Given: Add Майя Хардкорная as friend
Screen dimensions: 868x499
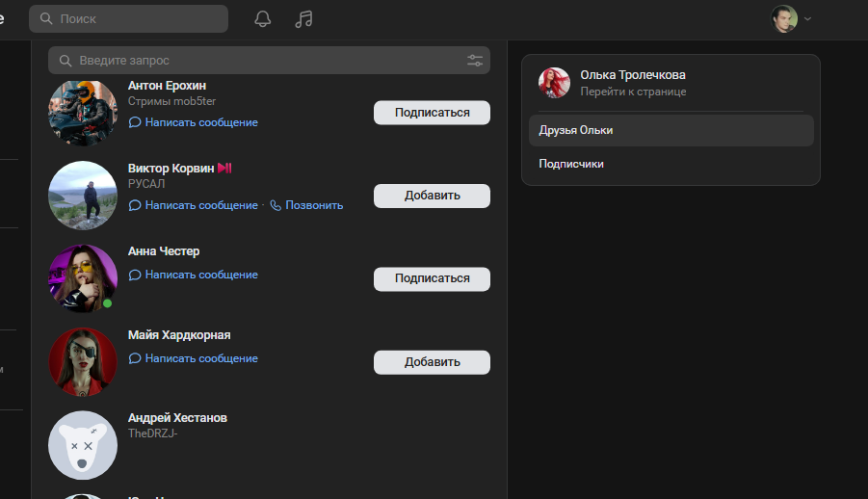Looking at the screenshot, I should [432, 362].
